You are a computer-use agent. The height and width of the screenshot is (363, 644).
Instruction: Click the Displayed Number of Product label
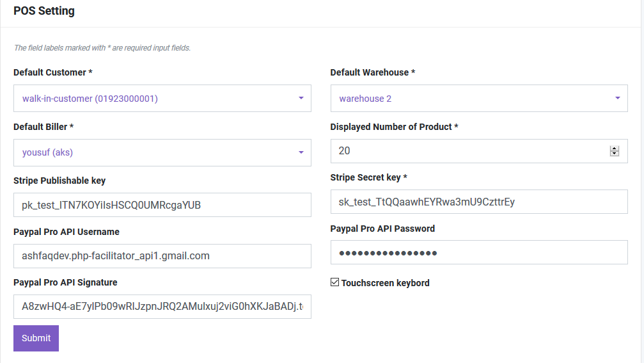(x=394, y=127)
